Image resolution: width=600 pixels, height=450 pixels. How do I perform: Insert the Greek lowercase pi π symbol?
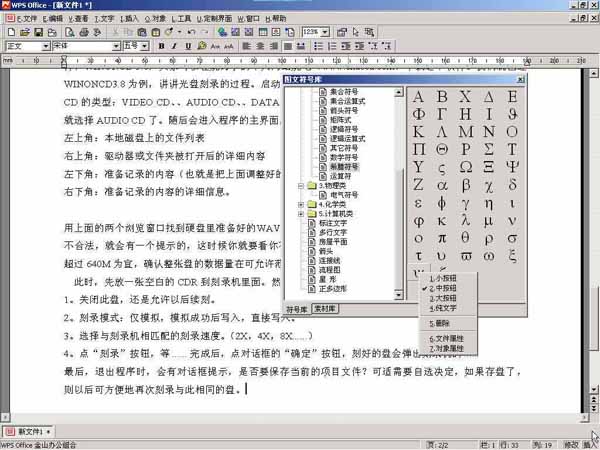(442, 238)
